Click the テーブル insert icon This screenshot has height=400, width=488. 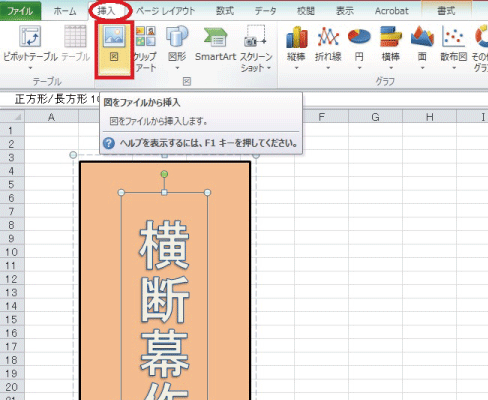[x=76, y=36]
